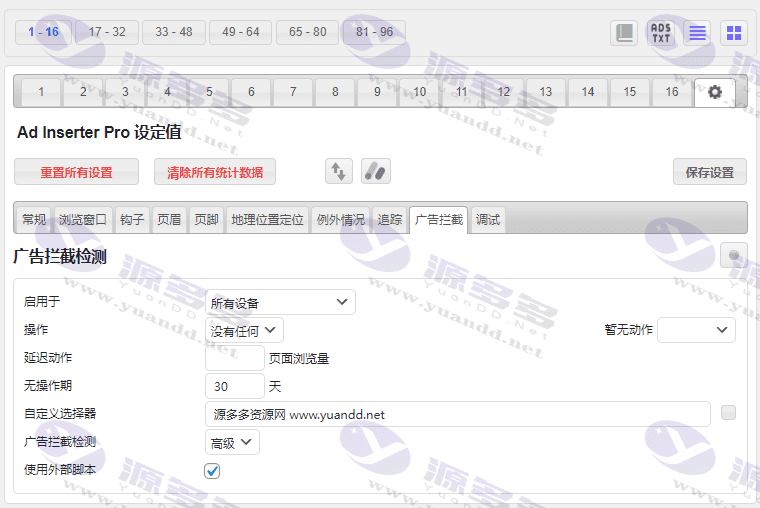Open block tab 10

click(x=419, y=92)
